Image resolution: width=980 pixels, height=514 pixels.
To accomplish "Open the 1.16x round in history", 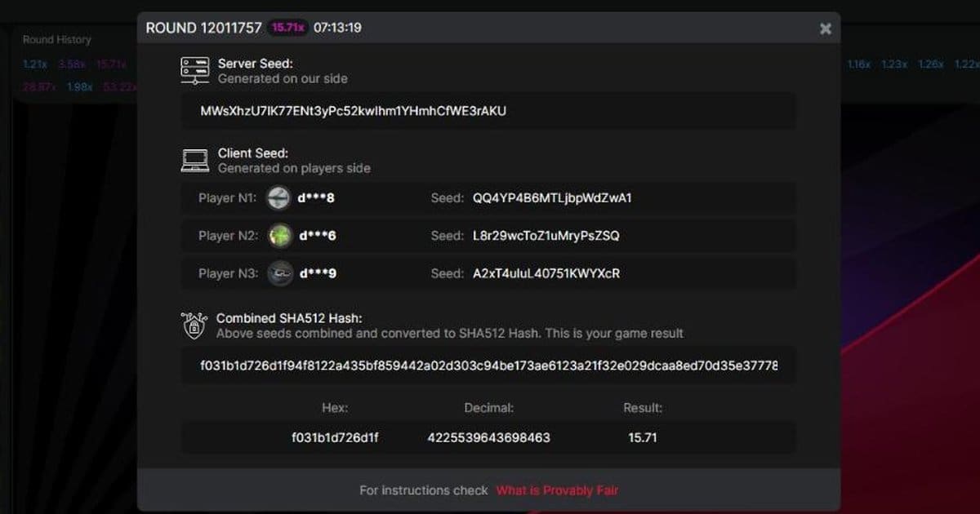I will tap(860, 64).
